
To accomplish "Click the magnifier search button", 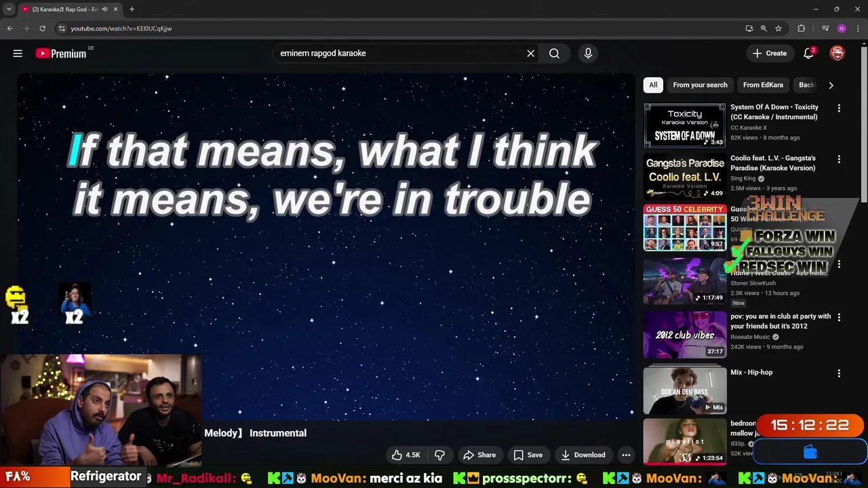I will [x=554, y=54].
